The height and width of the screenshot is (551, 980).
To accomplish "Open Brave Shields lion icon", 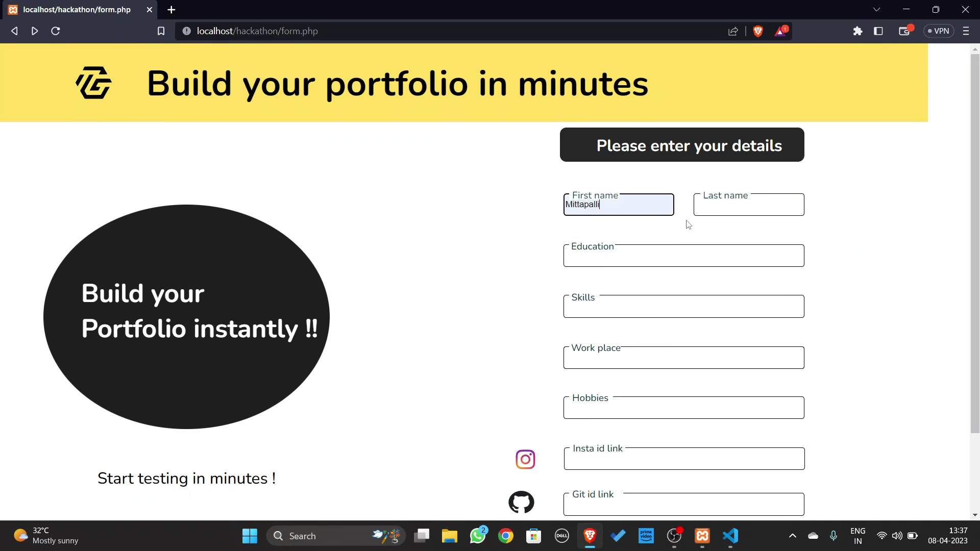I will pyautogui.click(x=758, y=31).
